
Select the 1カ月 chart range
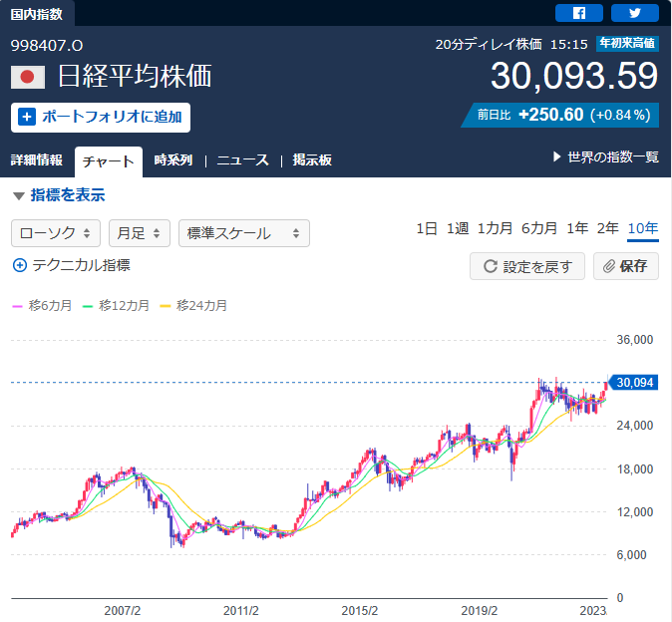coord(495,228)
